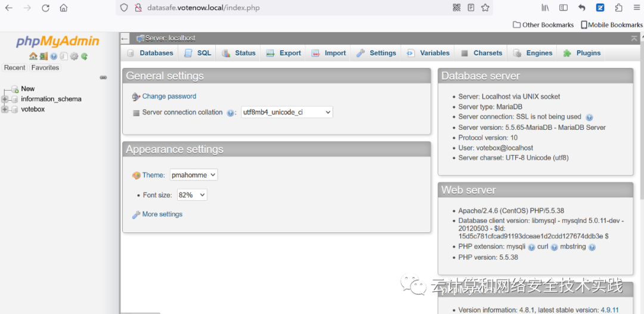644x314 pixels.
Task: Select the votebox database name
Action: coord(33,109)
